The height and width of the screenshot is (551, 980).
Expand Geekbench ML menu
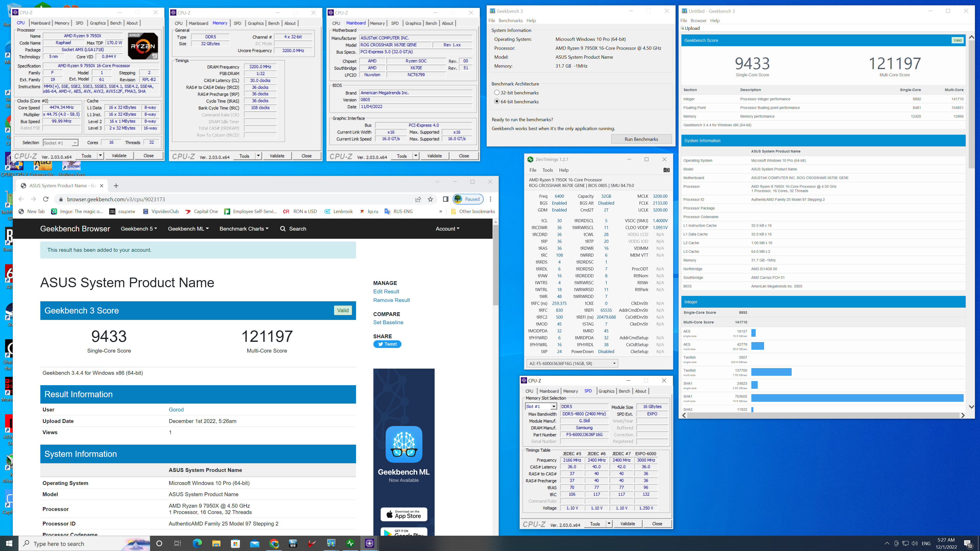click(x=188, y=229)
